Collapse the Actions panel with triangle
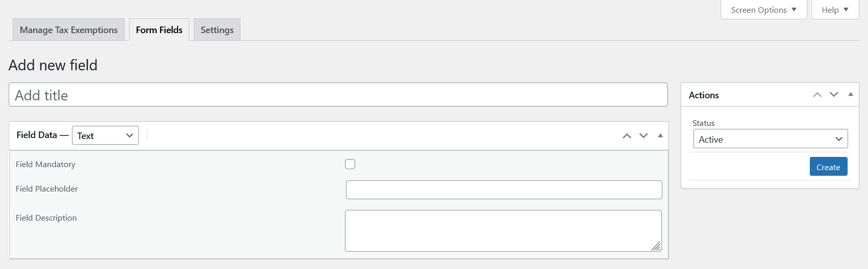The height and width of the screenshot is (269, 868). [x=851, y=95]
